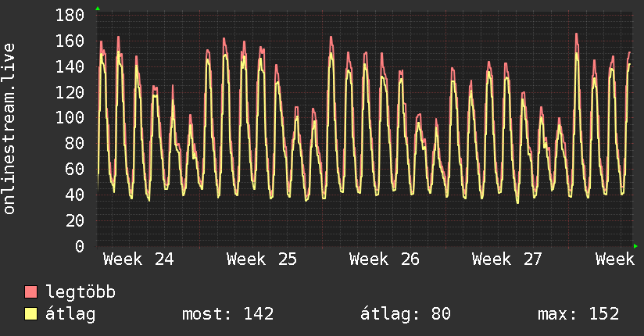Click the 160 y-axis tick label
The image size is (644, 336).
coord(70,41)
